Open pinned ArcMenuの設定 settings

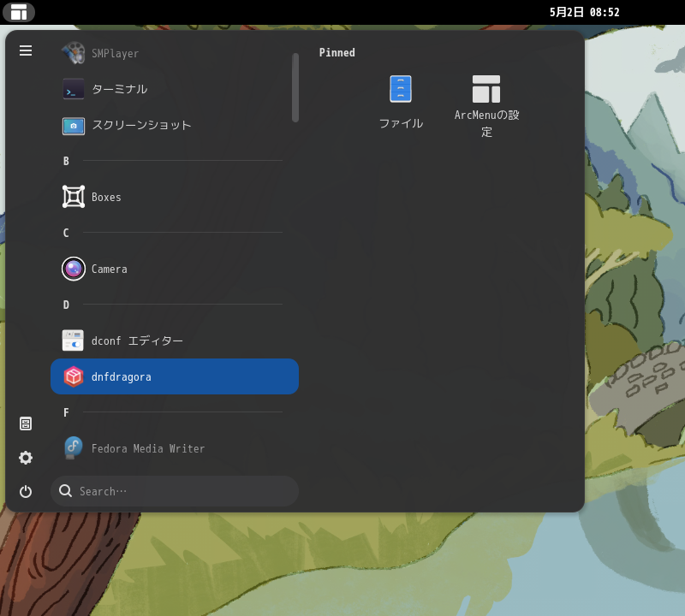486,106
